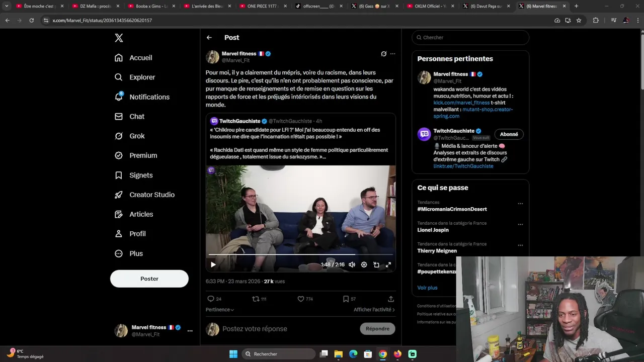Repost using the retweet icon
Image resolution: width=644 pixels, height=362 pixels.
[256, 299]
